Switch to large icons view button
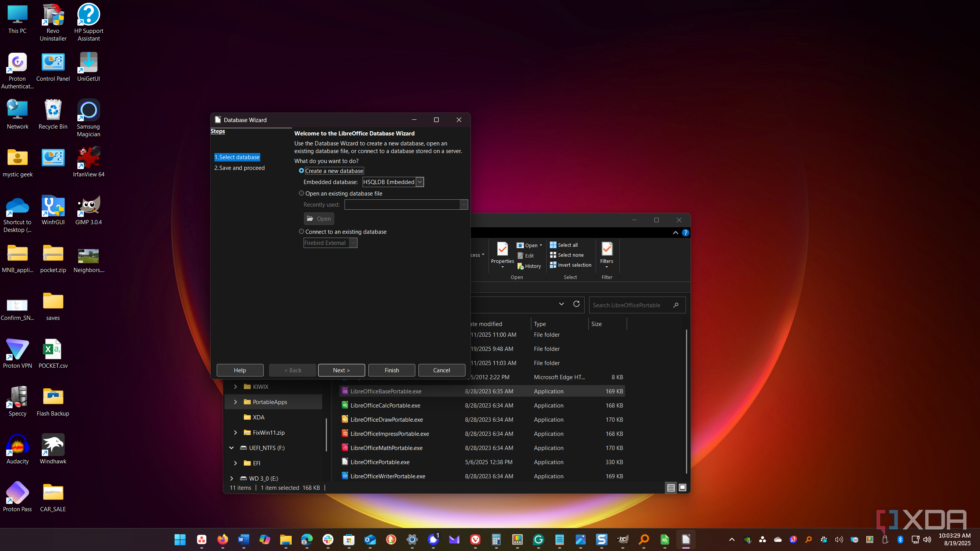 point(682,487)
